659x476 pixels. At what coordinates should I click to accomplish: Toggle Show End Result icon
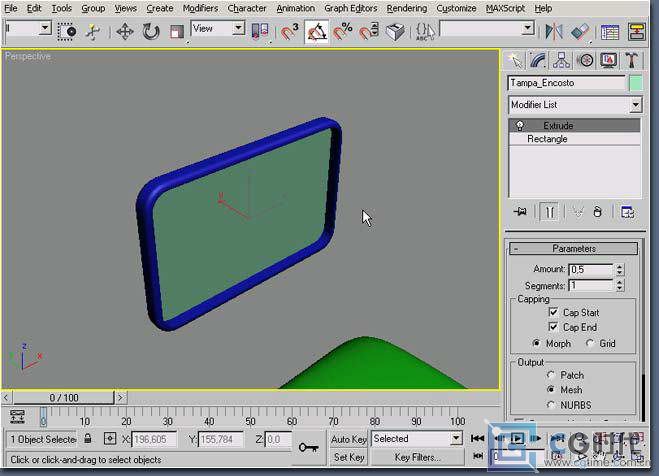coord(549,211)
